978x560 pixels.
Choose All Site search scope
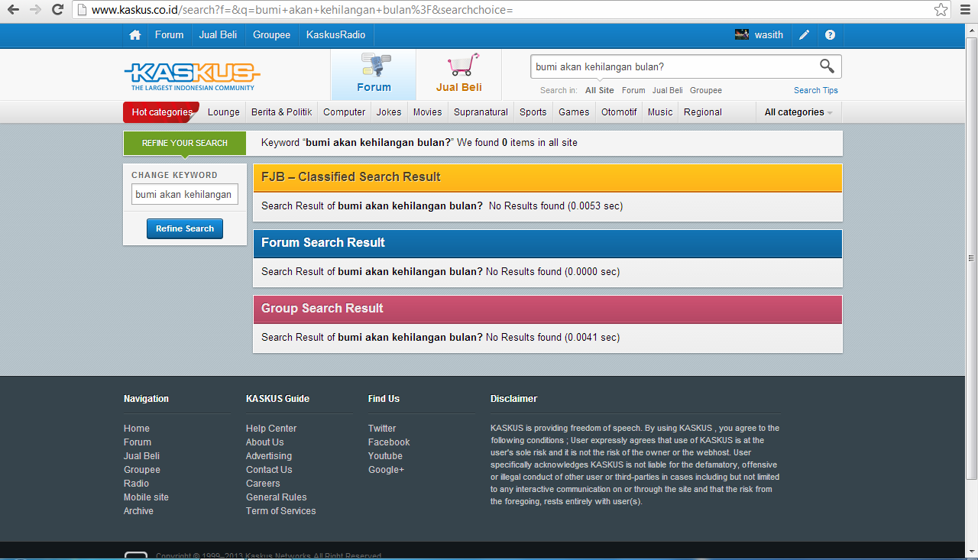tap(599, 90)
